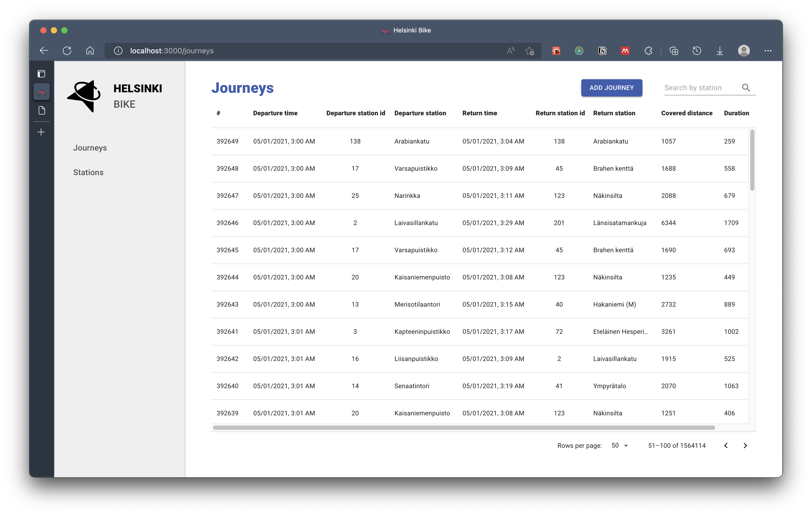Toggle the vertical tabs panel
The height and width of the screenshot is (516, 812).
coord(41,73)
